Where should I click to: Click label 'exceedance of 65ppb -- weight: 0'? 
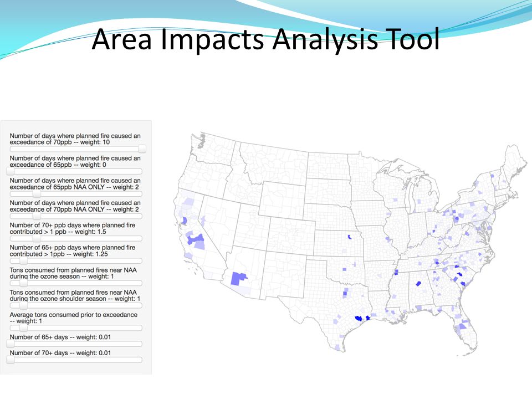coord(58,165)
